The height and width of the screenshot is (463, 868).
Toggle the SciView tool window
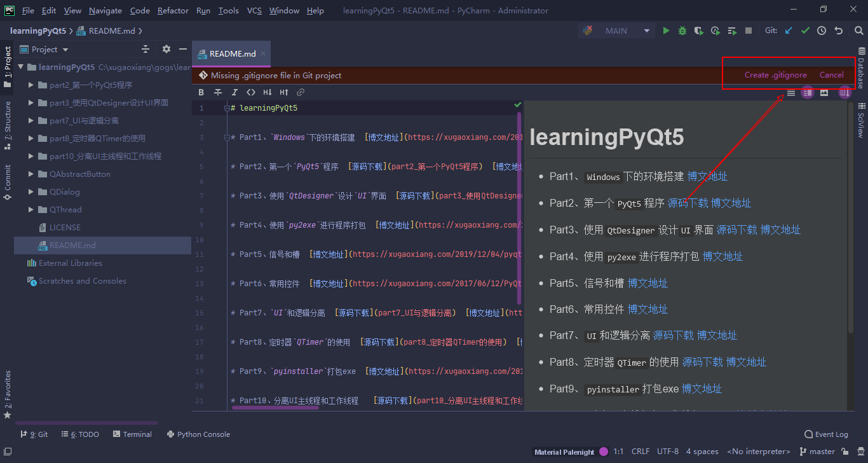coord(861,121)
